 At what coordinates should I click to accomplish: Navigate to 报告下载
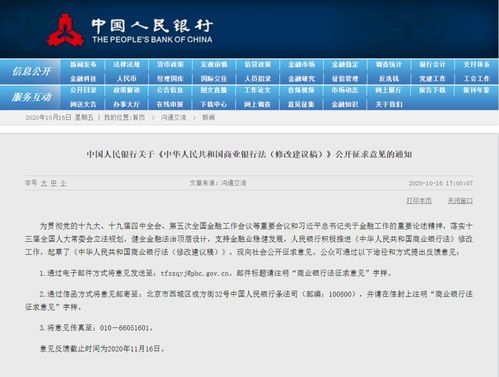click(432, 90)
